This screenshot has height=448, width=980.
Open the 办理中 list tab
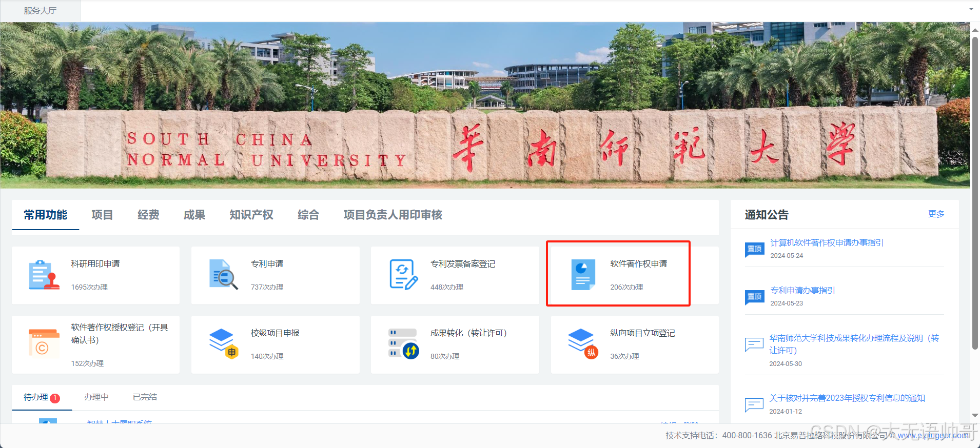(x=96, y=397)
